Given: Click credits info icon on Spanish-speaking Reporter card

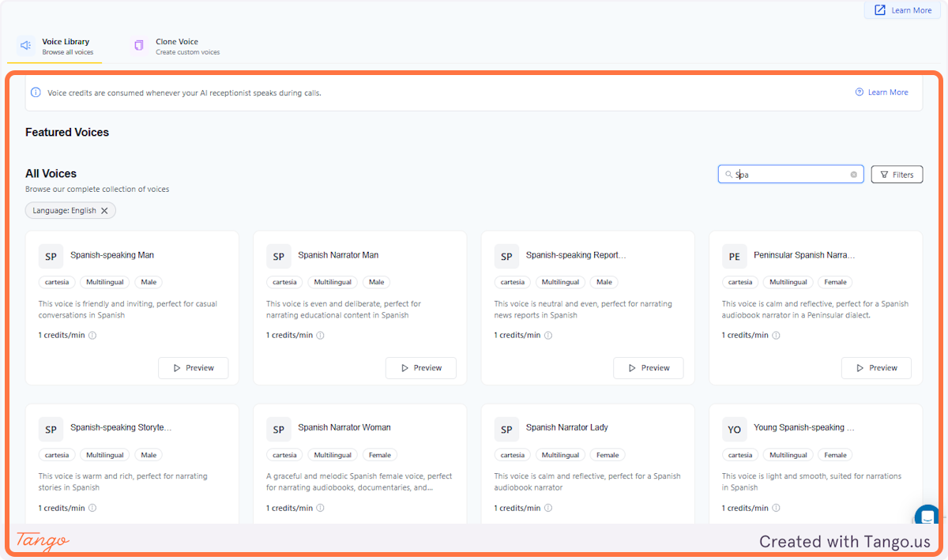Looking at the screenshot, I should 548,336.
